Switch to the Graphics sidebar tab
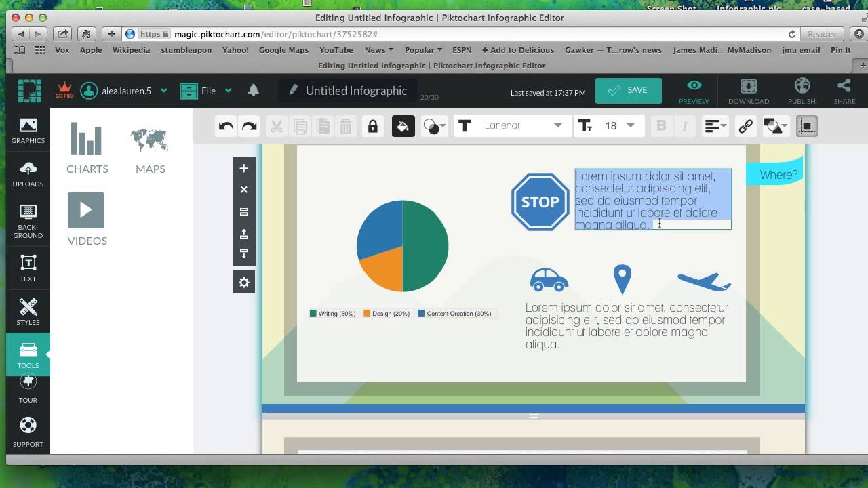Viewport: 868px width, 488px height. (28, 130)
